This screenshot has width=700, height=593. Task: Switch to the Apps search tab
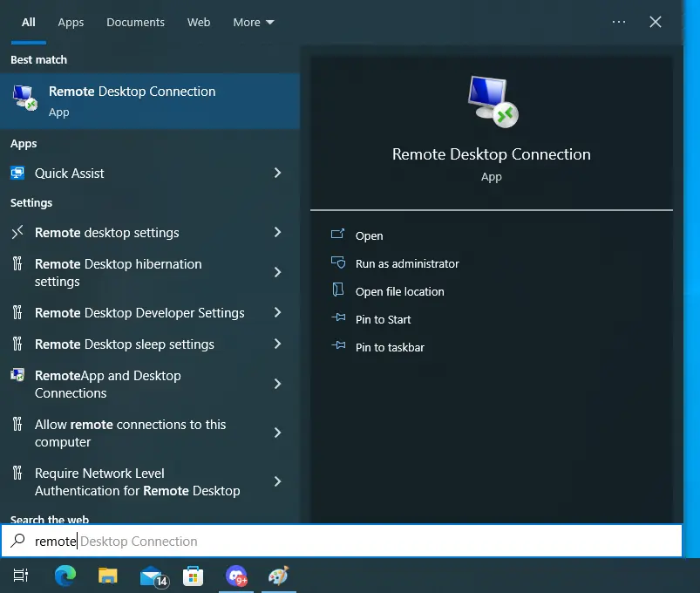(x=71, y=23)
